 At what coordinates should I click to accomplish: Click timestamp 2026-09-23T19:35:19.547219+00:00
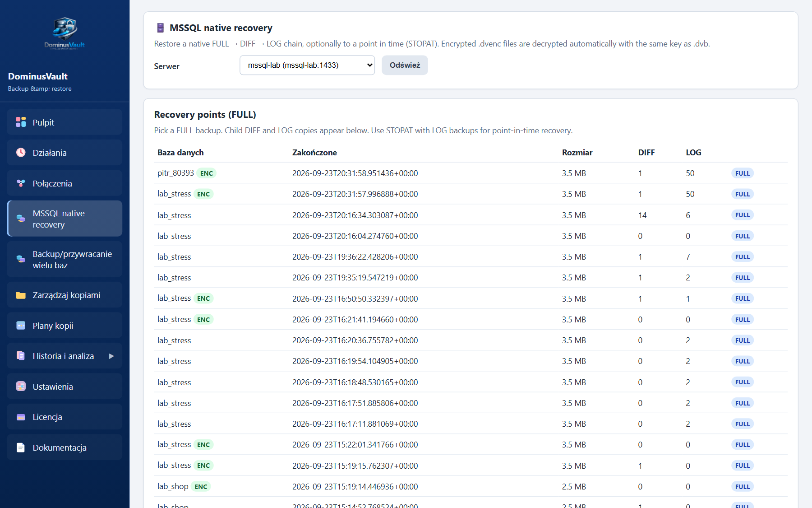(x=355, y=278)
